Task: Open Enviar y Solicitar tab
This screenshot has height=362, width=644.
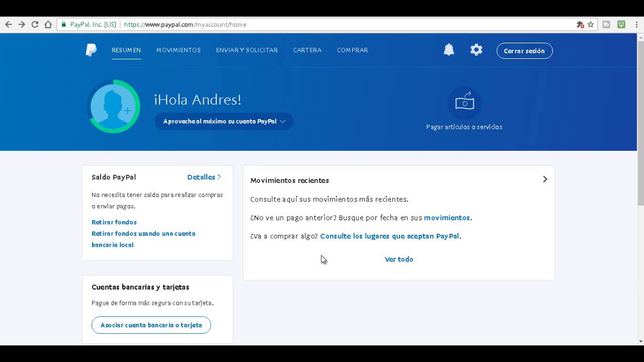Action: pyautogui.click(x=247, y=50)
